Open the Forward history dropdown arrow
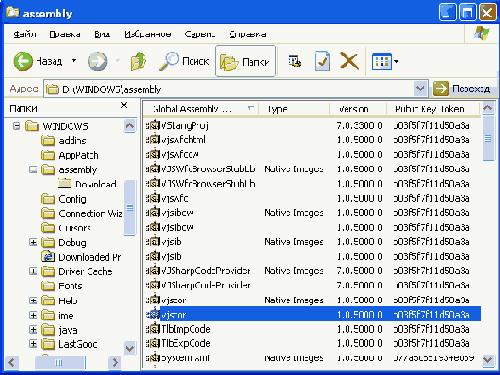 pyautogui.click(x=117, y=61)
